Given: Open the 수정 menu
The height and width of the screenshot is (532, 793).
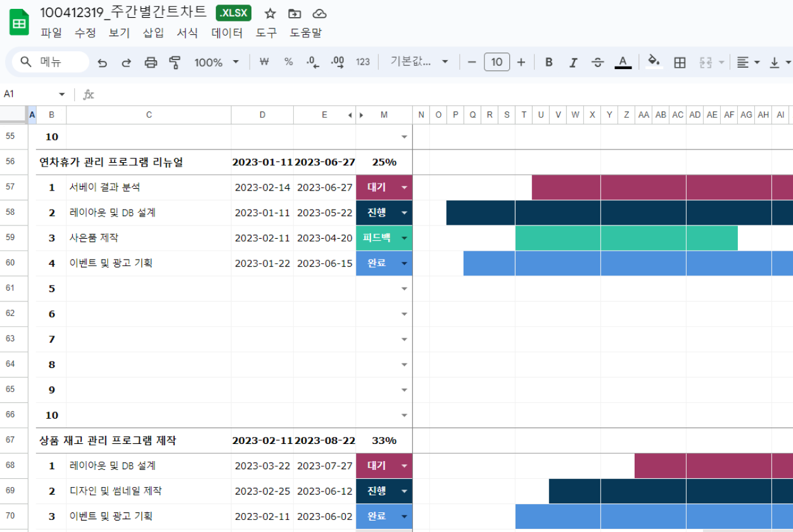Looking at the screenshot, I should pyautogui.click(x=85, y=33).
